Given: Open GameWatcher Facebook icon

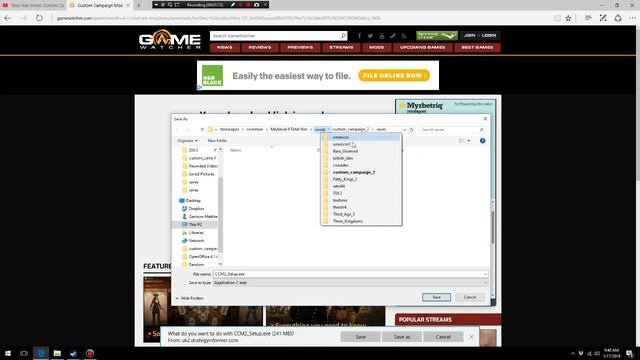Looking at the screenshot, I should tap(359, 36).
